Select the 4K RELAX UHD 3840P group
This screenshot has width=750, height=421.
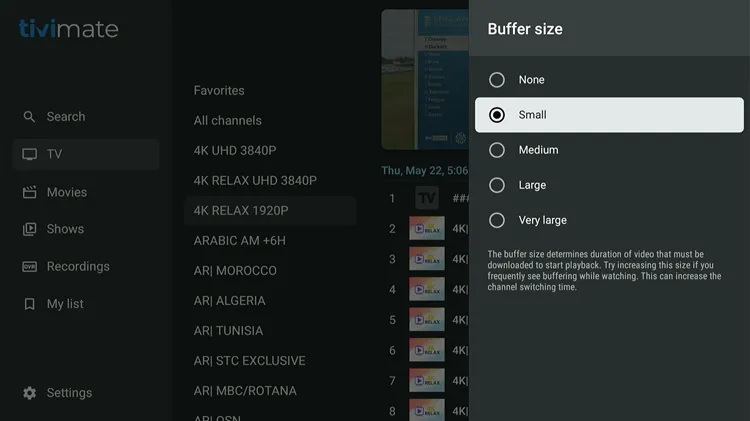(255, 180)
